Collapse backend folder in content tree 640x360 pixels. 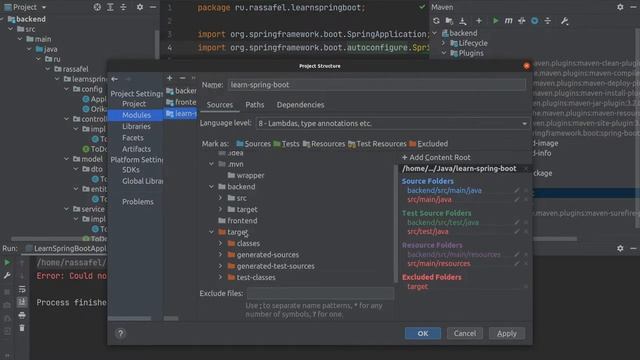point(211,187)
